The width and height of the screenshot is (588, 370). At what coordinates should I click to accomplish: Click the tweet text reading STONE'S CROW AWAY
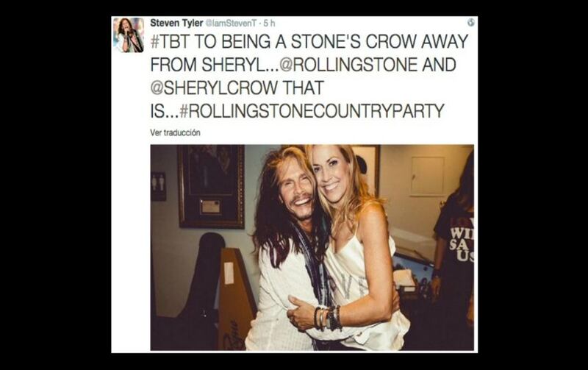pos(379,41)
